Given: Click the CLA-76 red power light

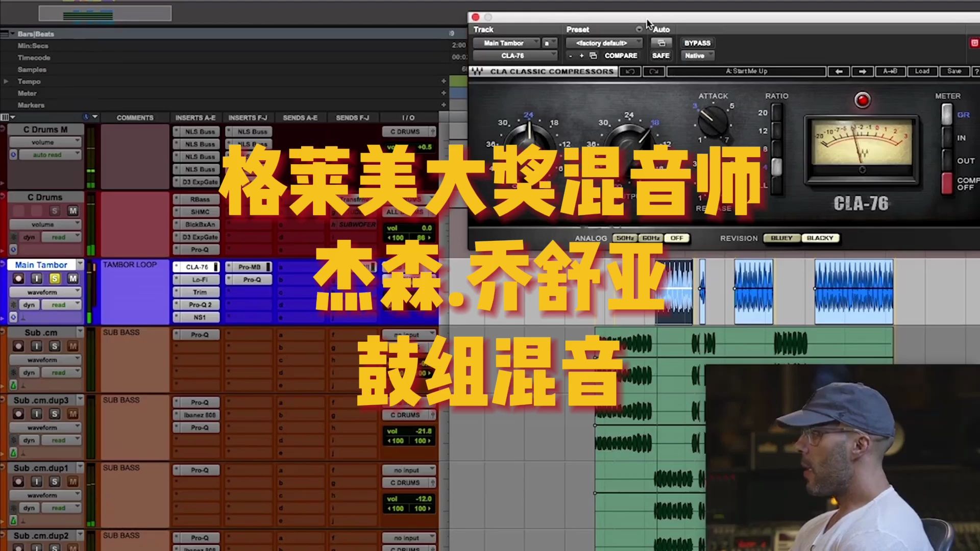Looking at the screenshot, I should pos(862,100).
